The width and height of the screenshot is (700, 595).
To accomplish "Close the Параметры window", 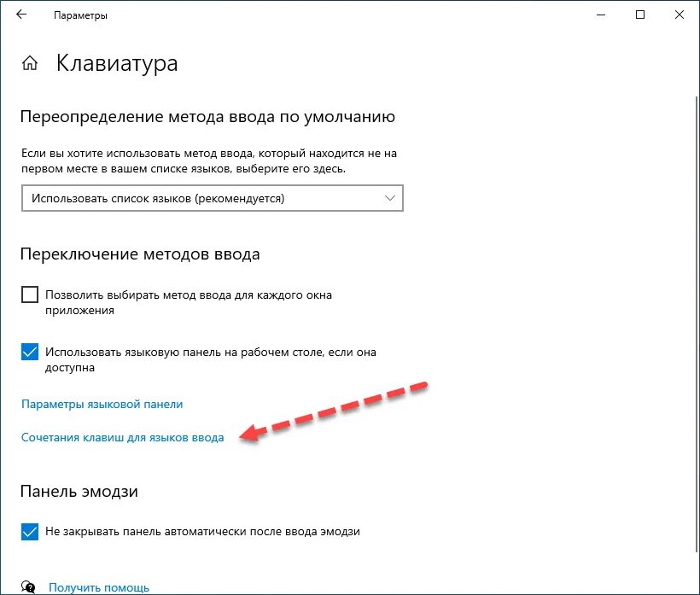I will tap(680, 15).
